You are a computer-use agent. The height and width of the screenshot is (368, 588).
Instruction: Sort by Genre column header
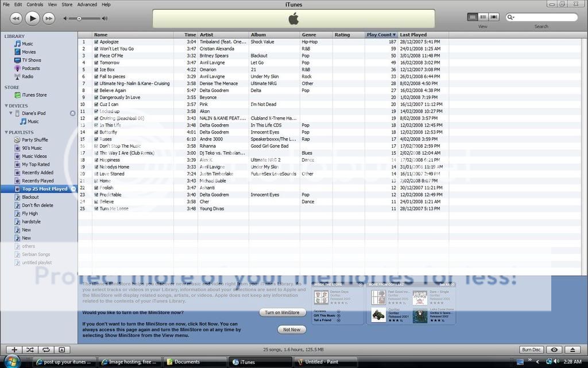point(316,34)
